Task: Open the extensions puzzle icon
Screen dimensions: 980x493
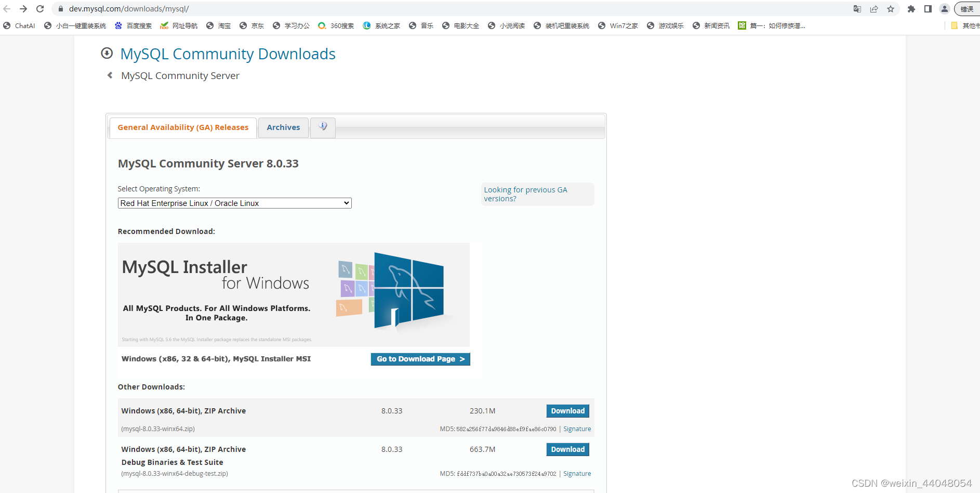Action: coord(911,9)
